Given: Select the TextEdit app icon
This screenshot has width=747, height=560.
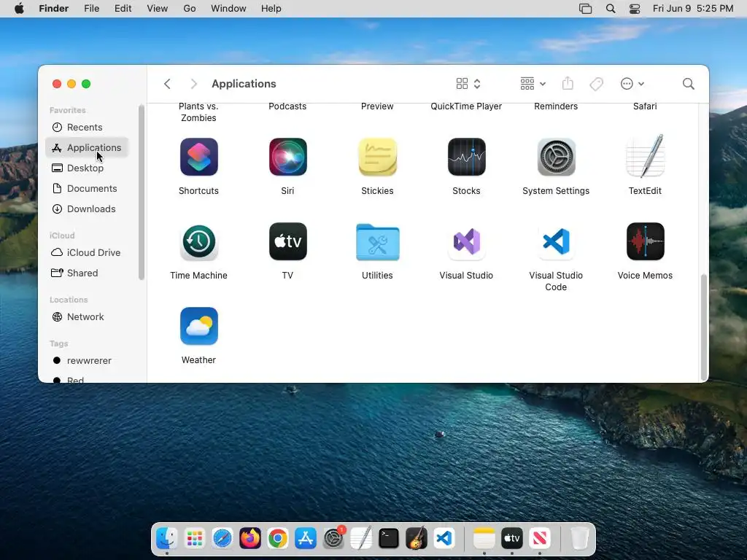Looking at the screenshot, I should [x=645, y=156].
